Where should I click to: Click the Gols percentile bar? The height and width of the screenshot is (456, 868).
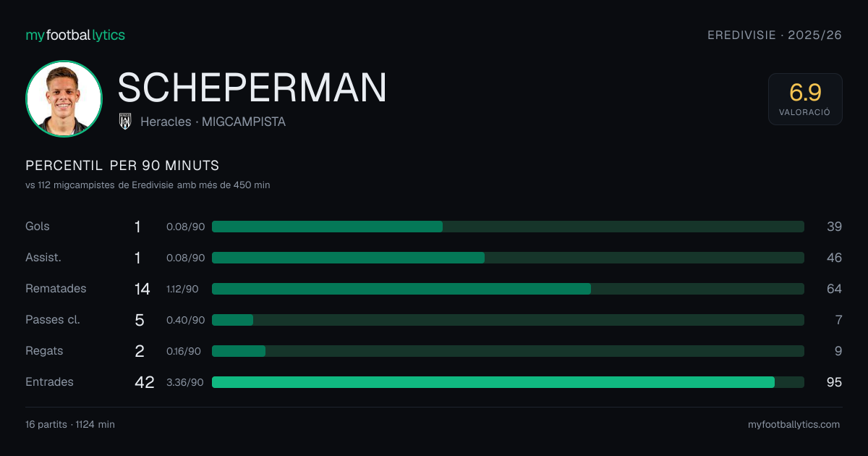508,227
